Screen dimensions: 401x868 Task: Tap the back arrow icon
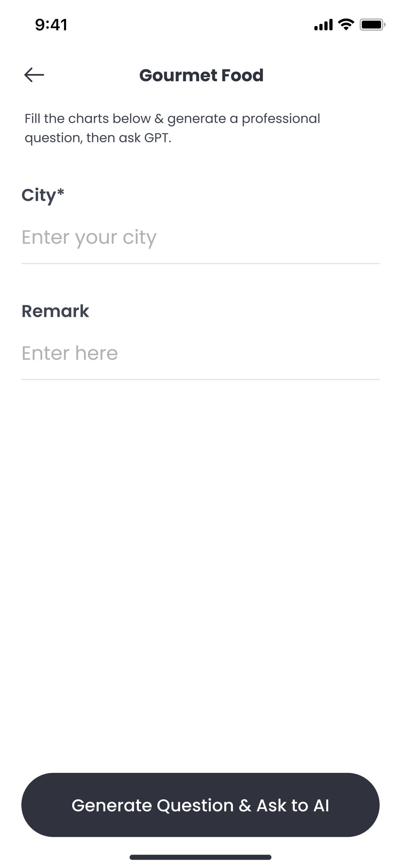click(x=34, y=75)
